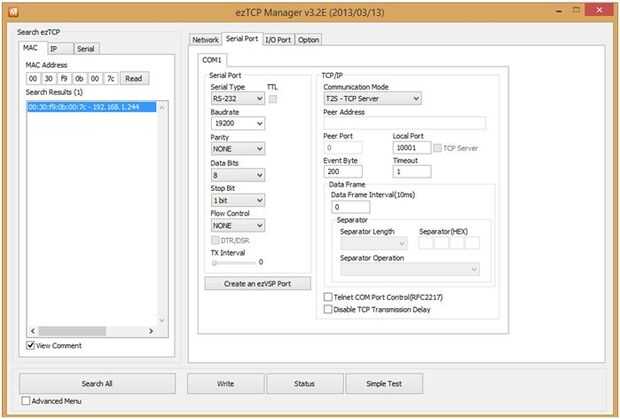Enable the Advanced Menu checkbox
Screen dimensions: 620x419
click(x=26, y=401)
